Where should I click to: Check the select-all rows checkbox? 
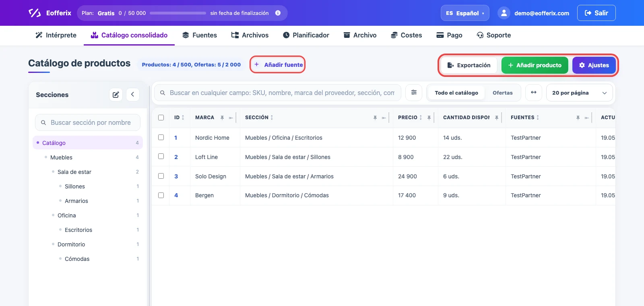(x=161, y=118)
